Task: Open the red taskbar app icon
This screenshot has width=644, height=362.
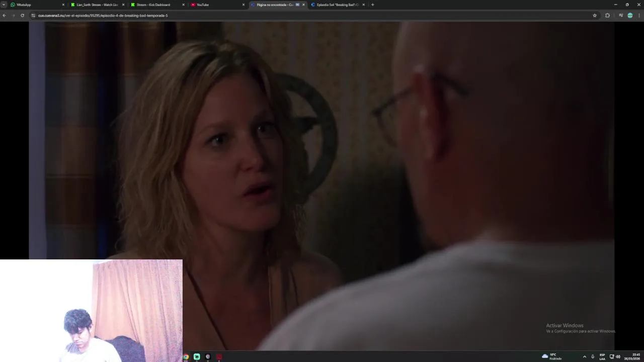Action: coord(219,356)
